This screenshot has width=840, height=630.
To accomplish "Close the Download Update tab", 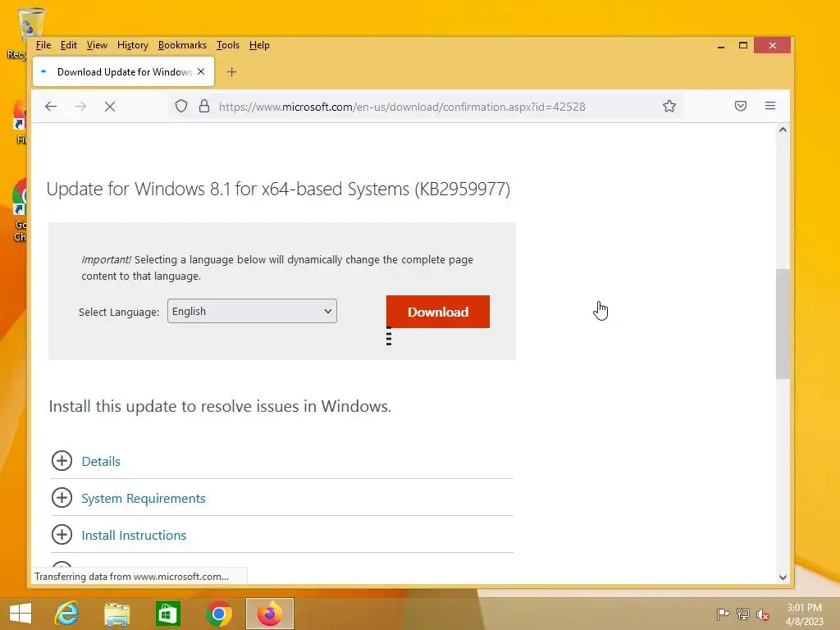I will point(201,71).
